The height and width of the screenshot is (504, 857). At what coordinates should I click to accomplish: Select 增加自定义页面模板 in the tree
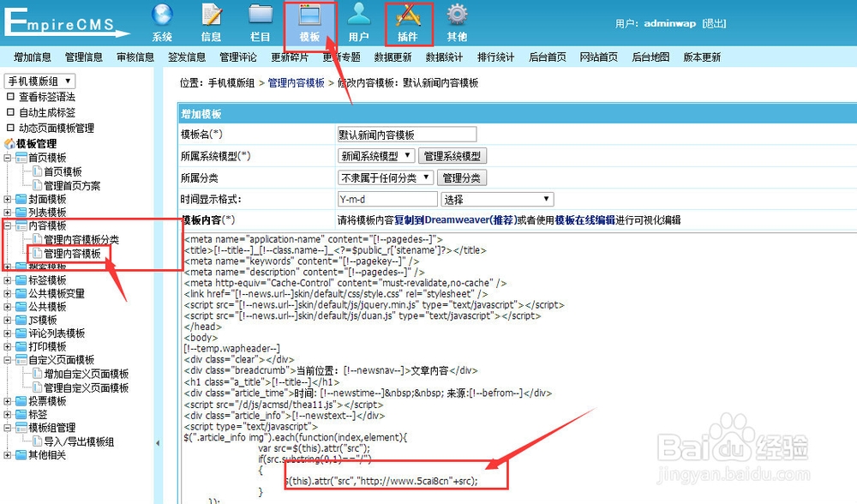[x=87, y=374]
